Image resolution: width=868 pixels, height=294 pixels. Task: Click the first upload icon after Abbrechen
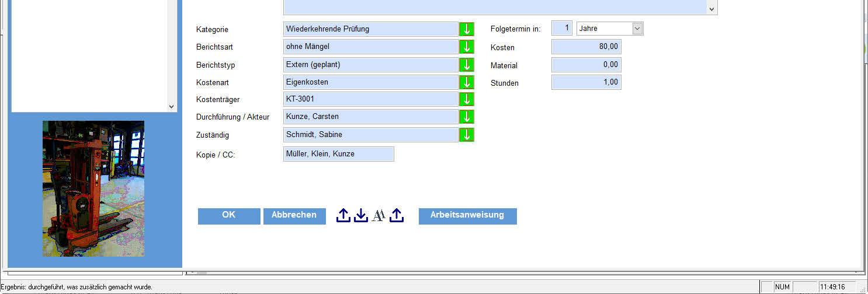tap(343, 215)
